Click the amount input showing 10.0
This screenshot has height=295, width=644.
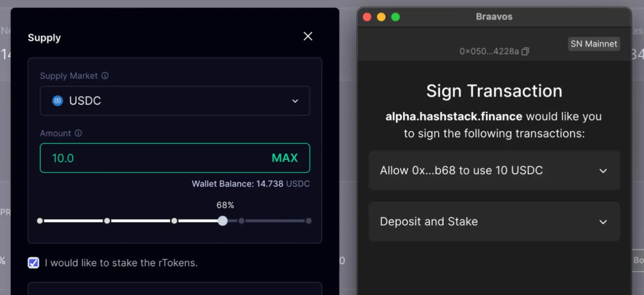coord(153,158)
